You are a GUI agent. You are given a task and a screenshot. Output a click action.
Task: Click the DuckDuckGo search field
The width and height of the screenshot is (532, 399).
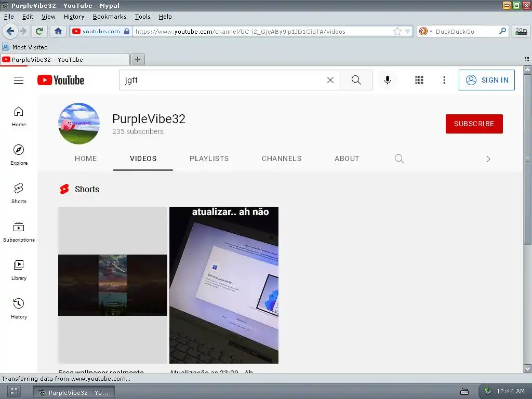click(466, 32)
